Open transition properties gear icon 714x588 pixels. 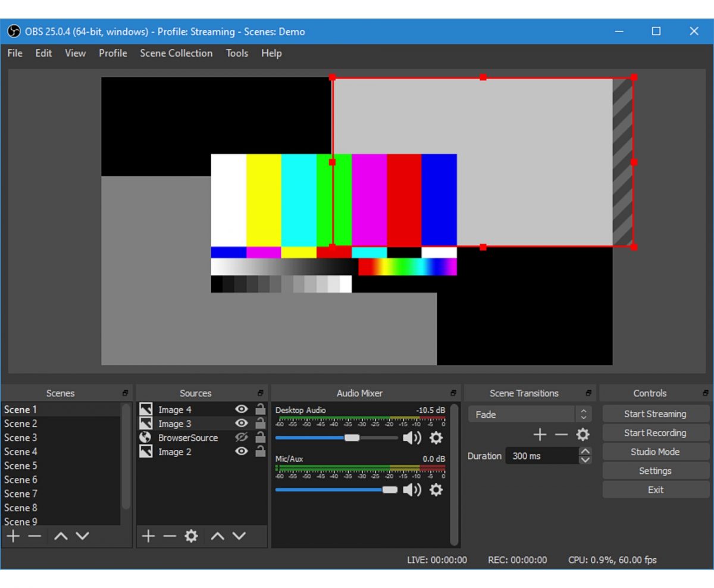coord(583,434)
